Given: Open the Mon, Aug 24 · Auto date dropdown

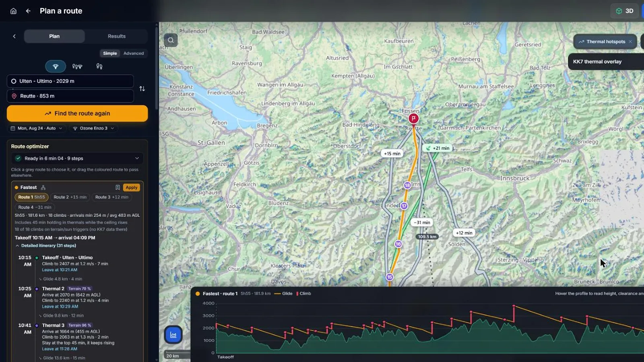Looking at the screenshot, I should (36, 128).
